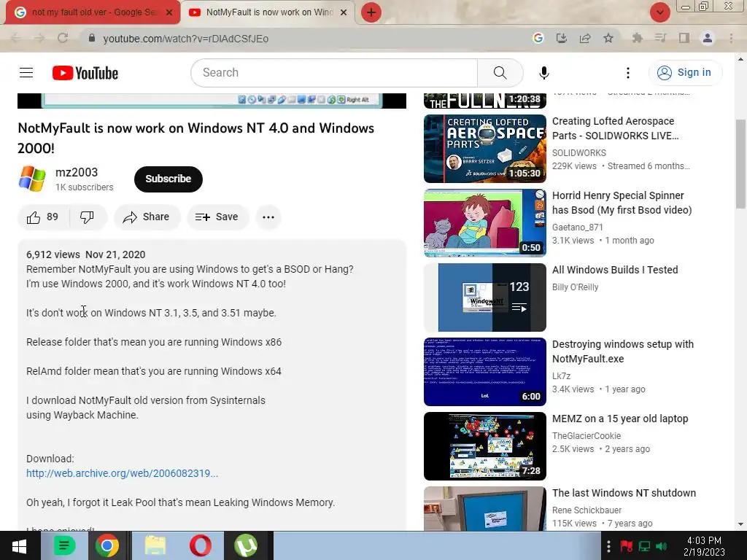The height and width of the screenshot is (560, 747).
Task: Open All Windows Builds I Tested playlist
Action: point(485,297)
